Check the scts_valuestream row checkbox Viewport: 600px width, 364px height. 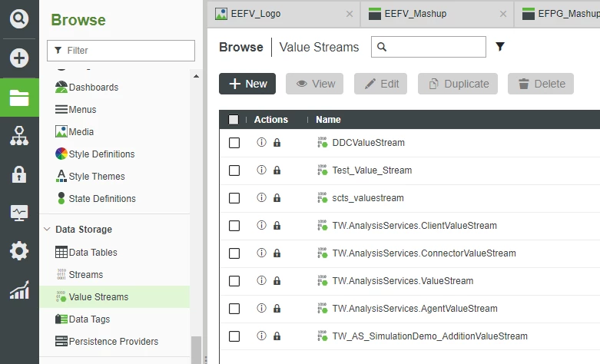(x=234, y=198)
